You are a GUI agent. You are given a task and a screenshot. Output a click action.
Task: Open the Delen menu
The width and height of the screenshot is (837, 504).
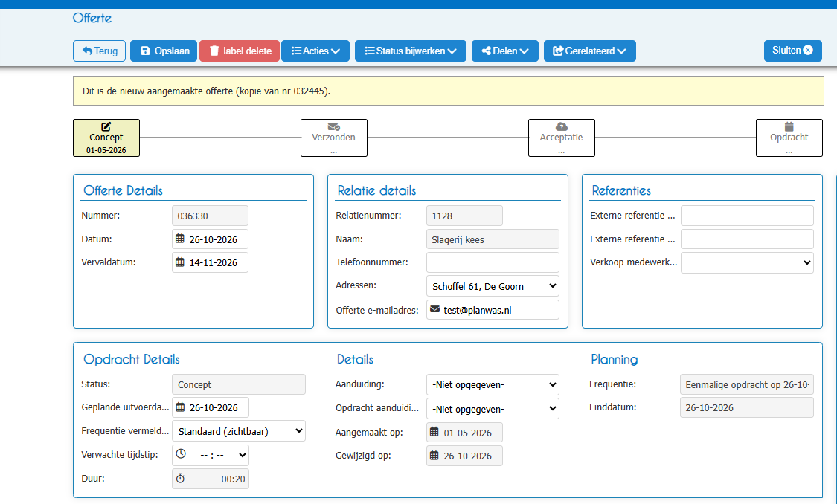(x=505, y=51)
